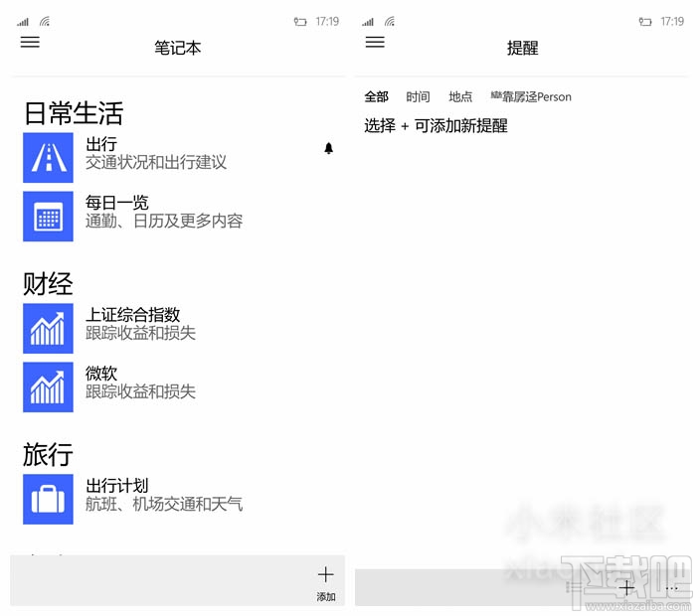Switch to the 时间 reminders tab
This screenshot has height=616, width=700.
(418, 96)
